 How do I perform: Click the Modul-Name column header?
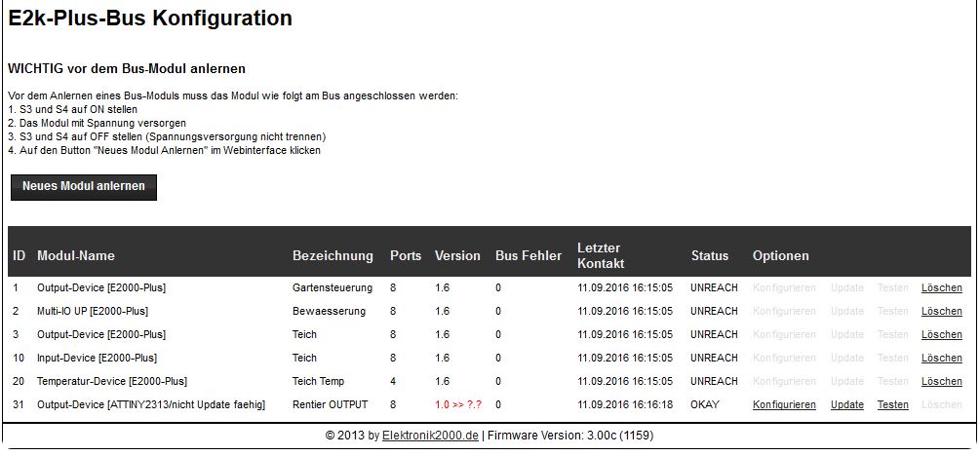76,255
